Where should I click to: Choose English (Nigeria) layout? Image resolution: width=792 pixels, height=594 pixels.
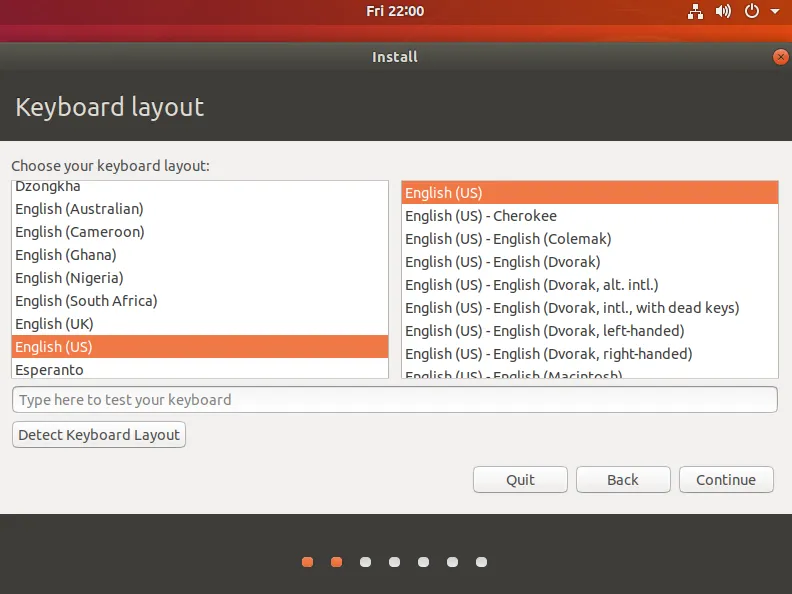click(200, 278)
